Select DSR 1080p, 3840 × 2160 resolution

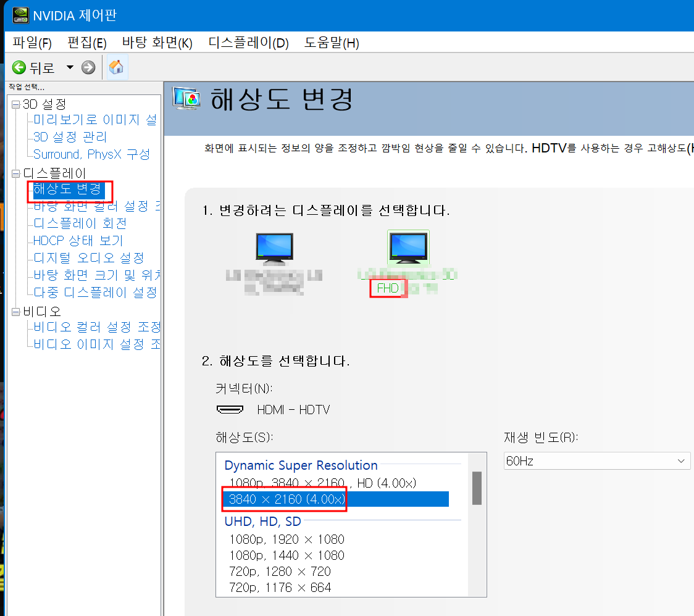tap(323, 483)
